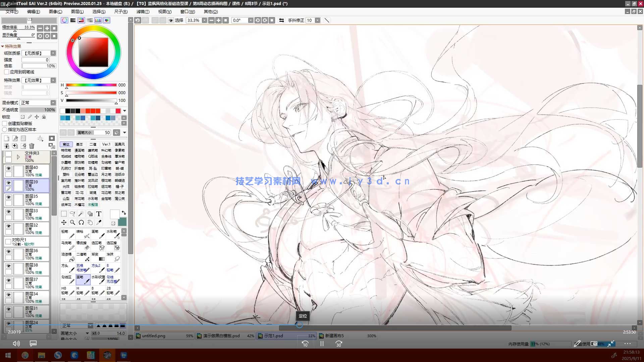Click the swap foreground/background colors arrow
This screenshot has height=362, width=644.
point(124,213)
